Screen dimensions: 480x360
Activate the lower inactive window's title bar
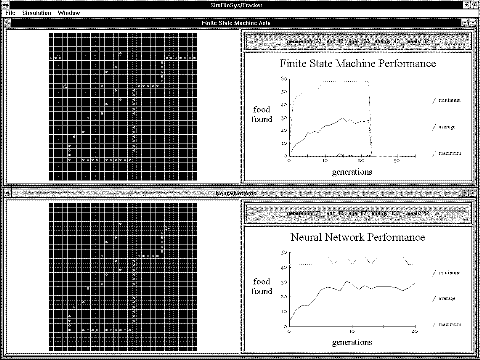click(236, 193)
